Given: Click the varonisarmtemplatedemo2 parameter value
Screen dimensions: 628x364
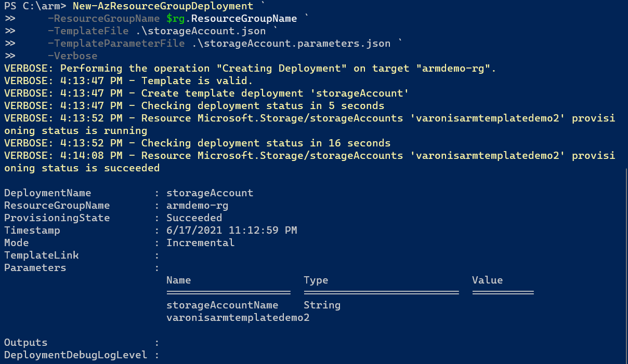Looking at the screenshot, I should click(238, 318).
